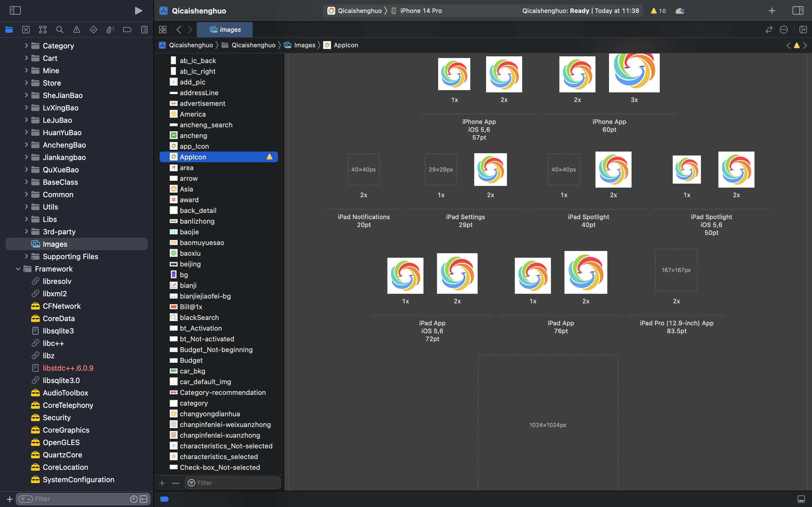Click the remove files button at bottom

[175, 483]
